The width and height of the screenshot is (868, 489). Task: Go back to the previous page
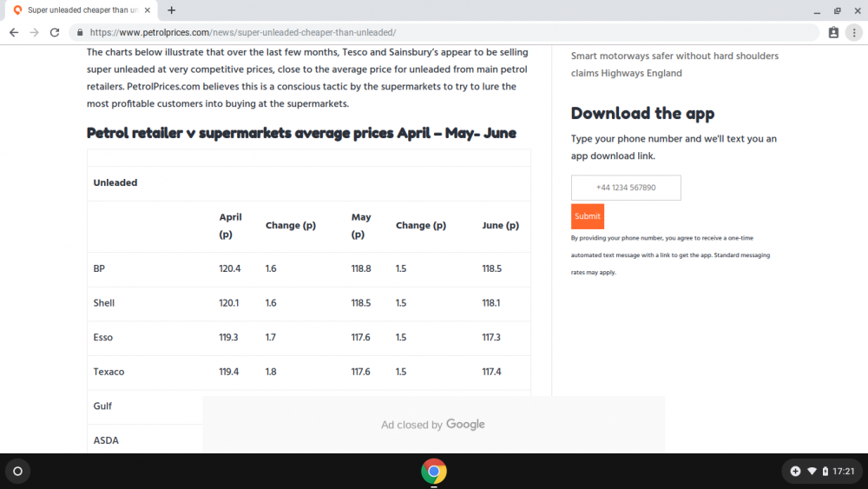pyautogui.click(x=14, y=33)
